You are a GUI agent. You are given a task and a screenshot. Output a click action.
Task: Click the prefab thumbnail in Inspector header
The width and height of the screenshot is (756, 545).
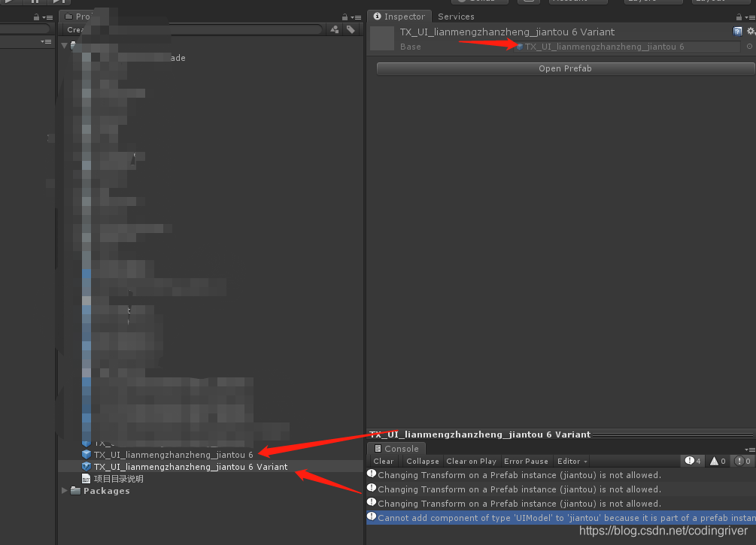382,38
